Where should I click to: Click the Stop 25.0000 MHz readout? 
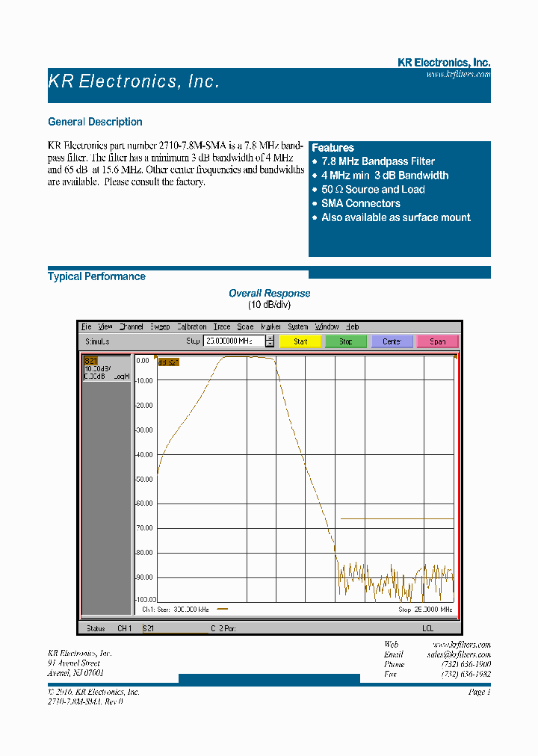tap(425, 610)
